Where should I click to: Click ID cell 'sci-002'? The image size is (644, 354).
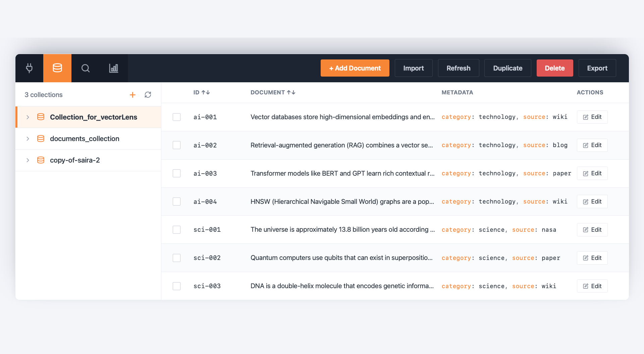[207, 258]
